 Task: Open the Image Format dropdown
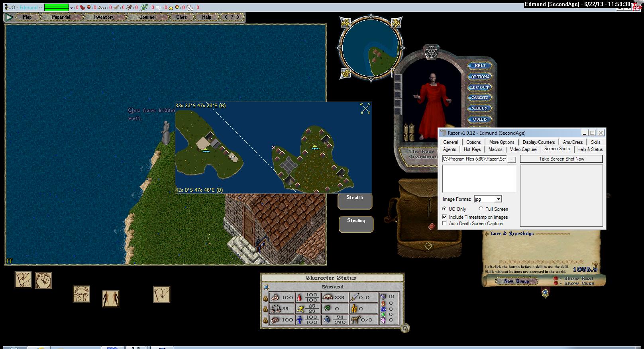498,199
